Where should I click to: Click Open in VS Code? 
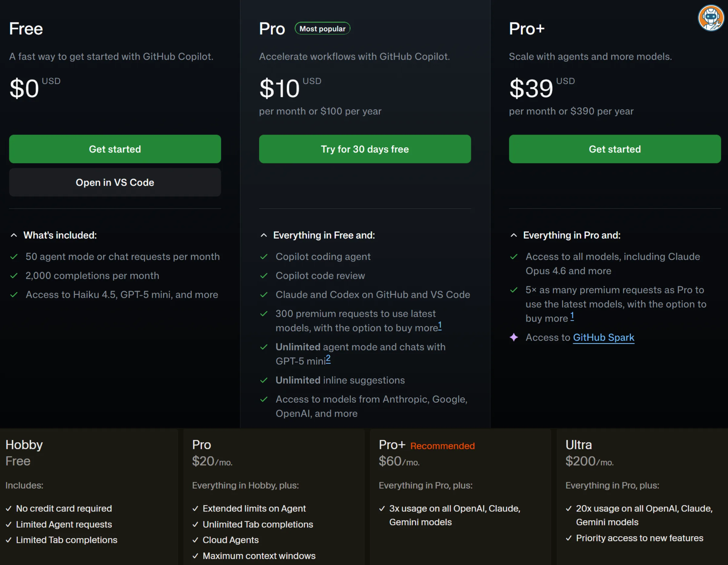pyautogui.click(x=115, y=182)
